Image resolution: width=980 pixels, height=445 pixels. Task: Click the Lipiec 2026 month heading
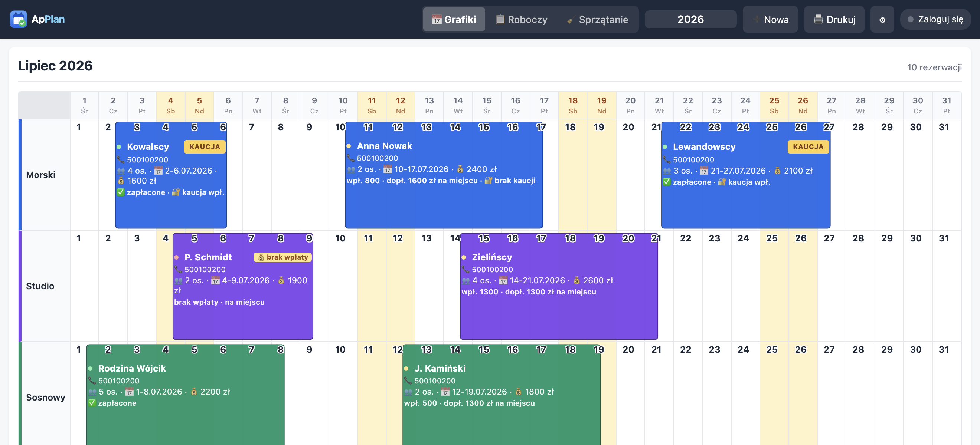[55, 66]
